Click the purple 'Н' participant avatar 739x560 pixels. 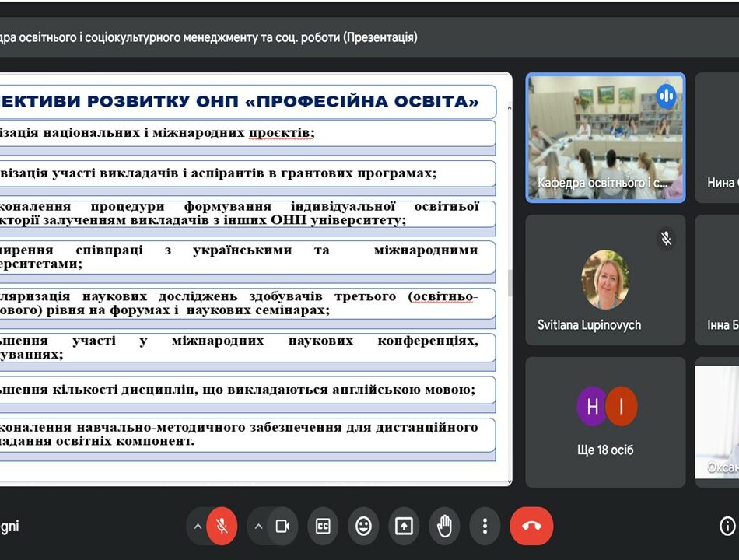click(x=592, y=406)
